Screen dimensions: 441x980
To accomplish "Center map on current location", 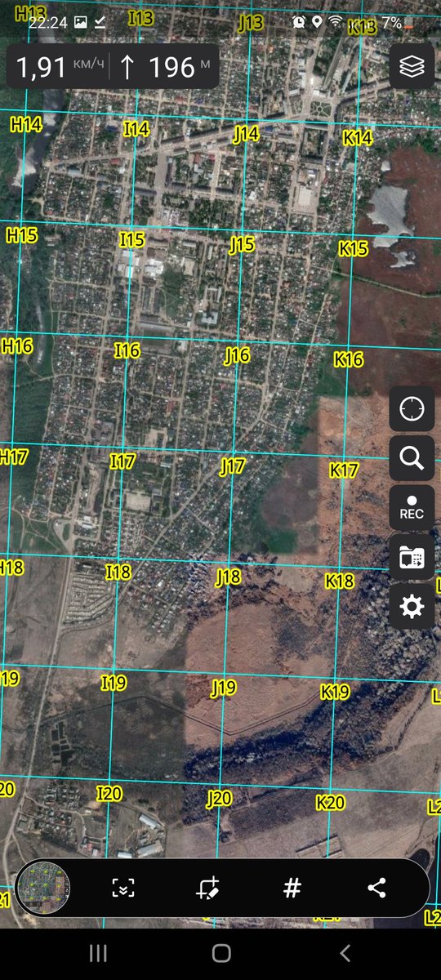I will click(x=412, y=408).
